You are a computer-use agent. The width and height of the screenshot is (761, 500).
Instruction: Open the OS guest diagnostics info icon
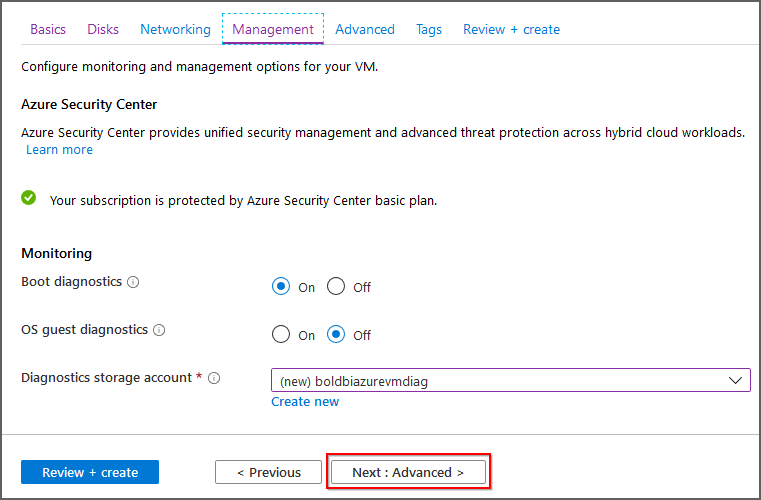point(159,330)
